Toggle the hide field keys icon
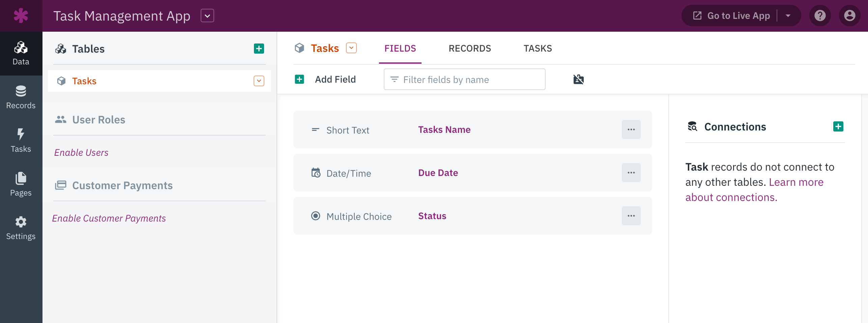 click(578, 80)
